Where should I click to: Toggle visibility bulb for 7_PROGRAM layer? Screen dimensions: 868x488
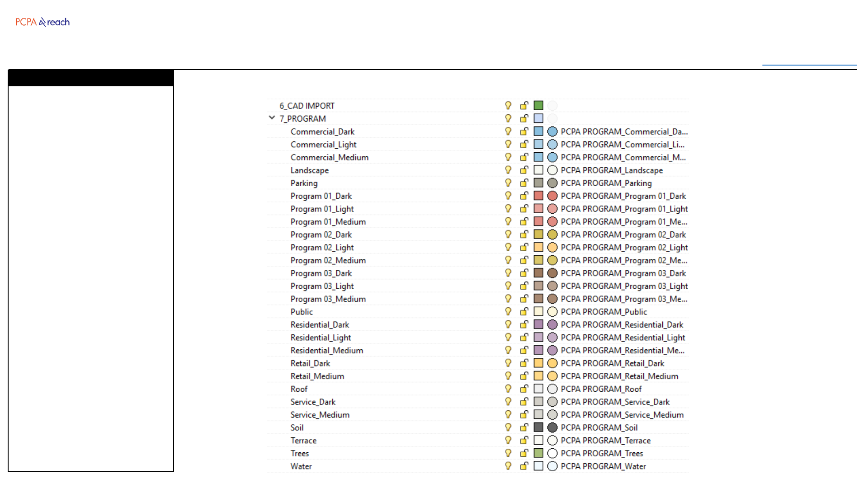508,118
